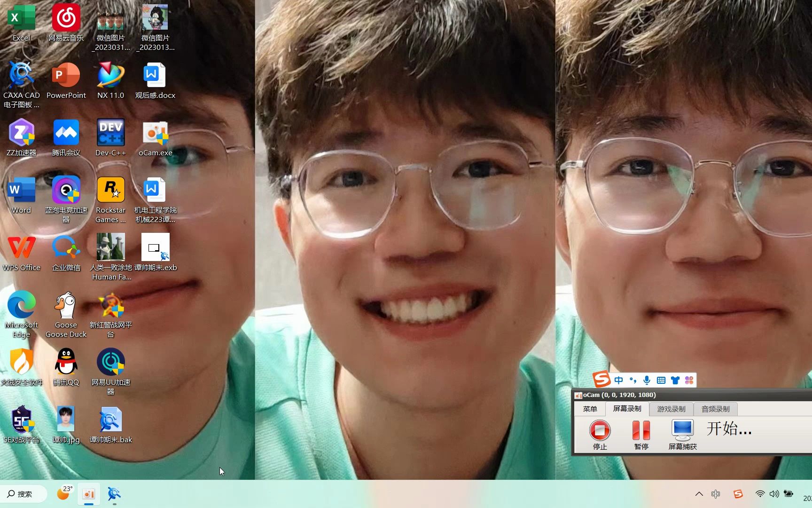Image resolution: width=812 pixels, height=508 pixels.
Task: Select the 谭帅期末.bak file
Action: pyautogui.click(x=110, y=425)
